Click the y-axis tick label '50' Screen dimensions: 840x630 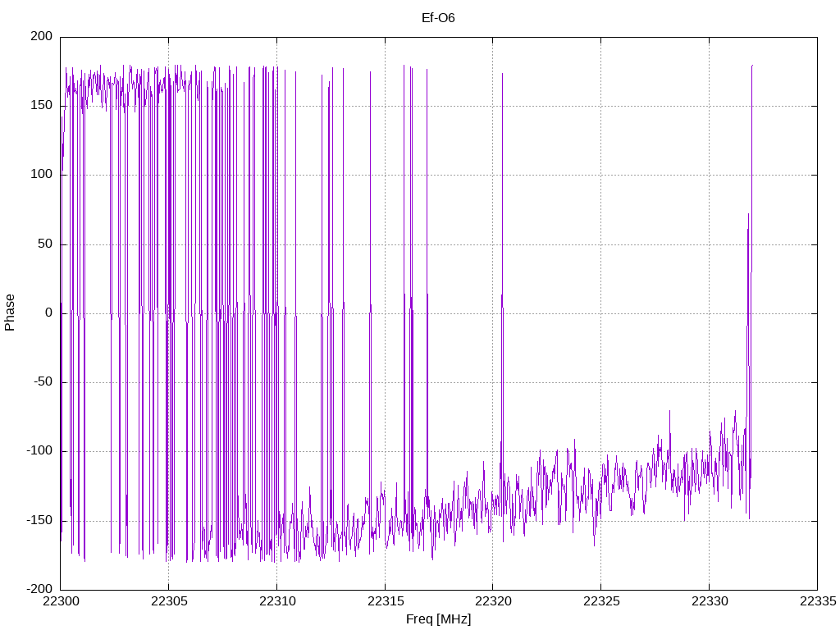(x=46, y=244)
